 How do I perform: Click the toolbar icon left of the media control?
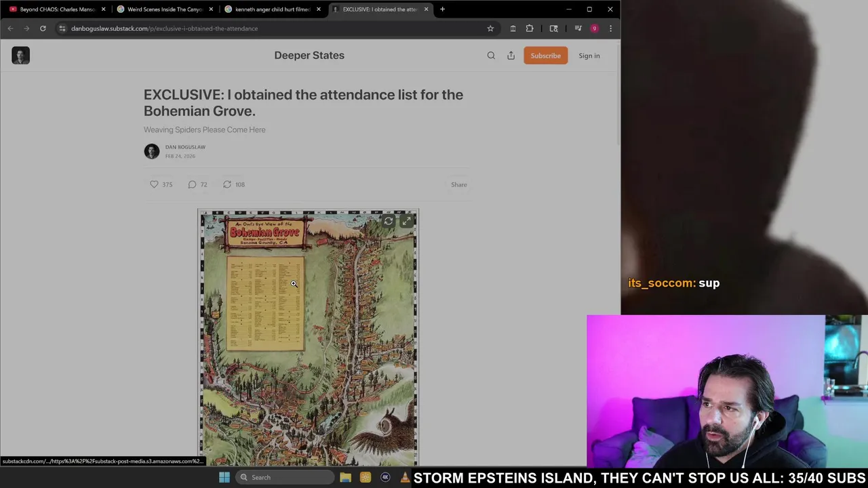554,28
